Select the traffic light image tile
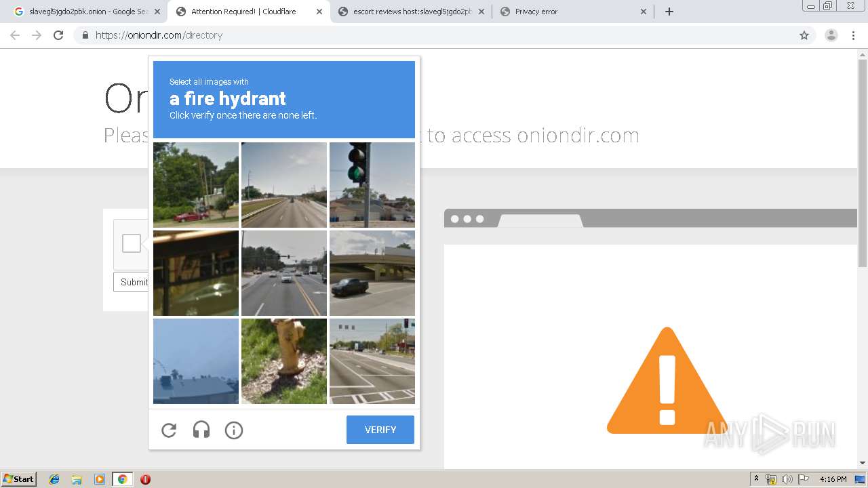Viewport: 868px width, 488px height. pyautogui.click(x=372, y=184)
